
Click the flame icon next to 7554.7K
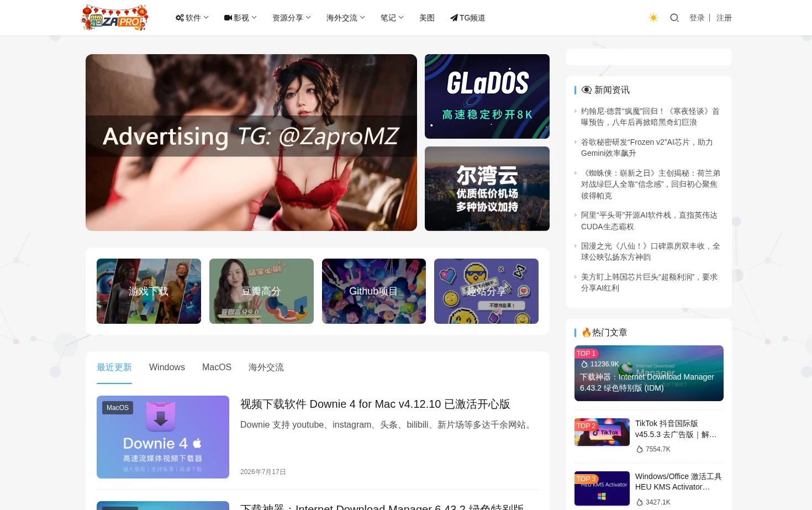coord(640,449)
